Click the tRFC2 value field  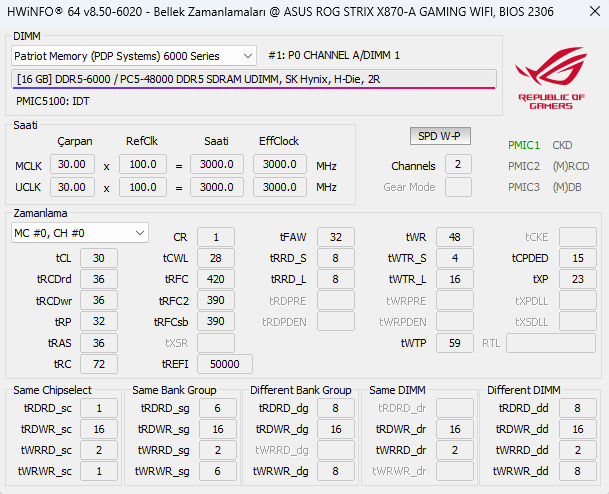coord(216,300)
